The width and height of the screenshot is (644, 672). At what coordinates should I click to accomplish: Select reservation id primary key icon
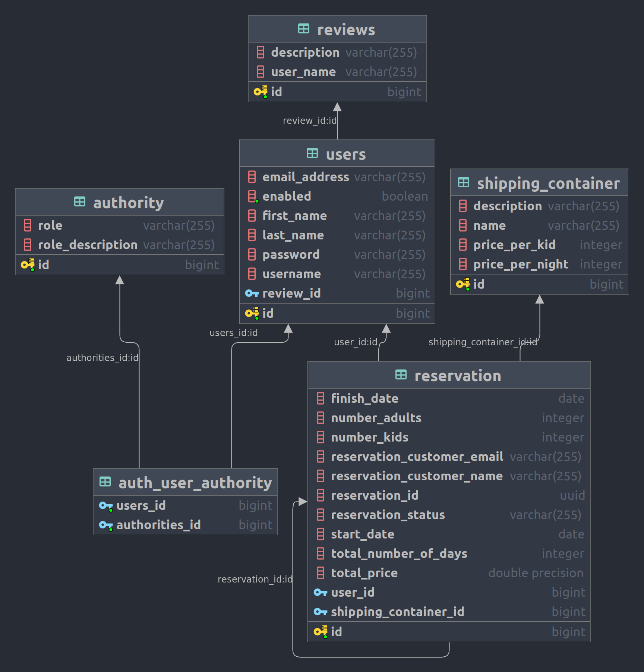tap(321, 632)
